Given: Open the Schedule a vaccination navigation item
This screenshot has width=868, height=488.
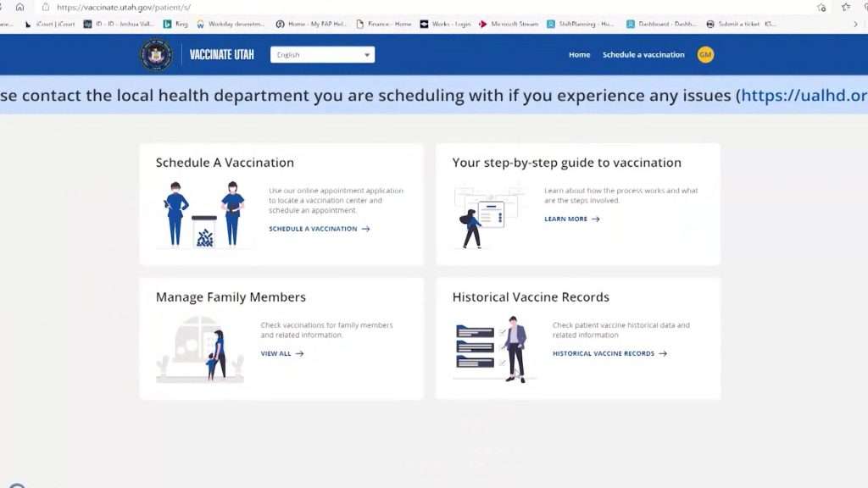Looking at the screenshot, I should [x=644, y=53].
